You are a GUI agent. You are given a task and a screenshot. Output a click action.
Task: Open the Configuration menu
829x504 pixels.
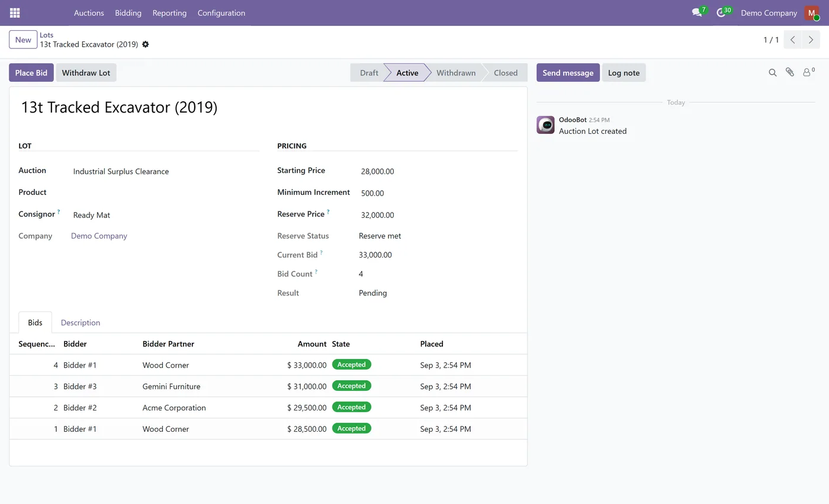(221, 12)
